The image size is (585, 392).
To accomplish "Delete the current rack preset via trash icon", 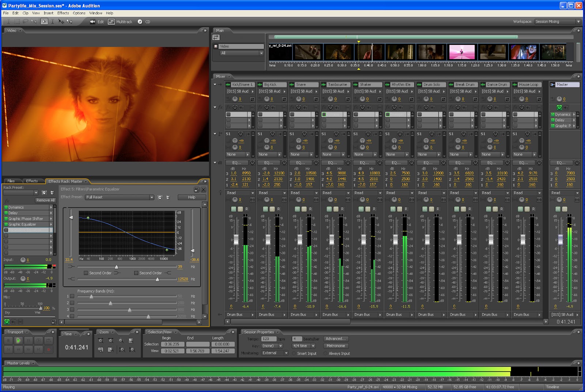I will click(52, 192).
